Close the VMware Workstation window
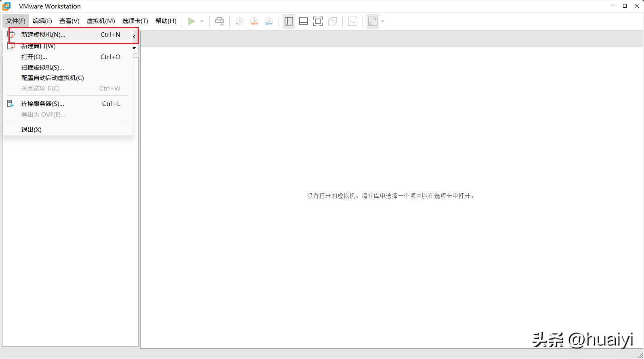Viewport: 644px width, 359px height. click(x=637, y=6)
